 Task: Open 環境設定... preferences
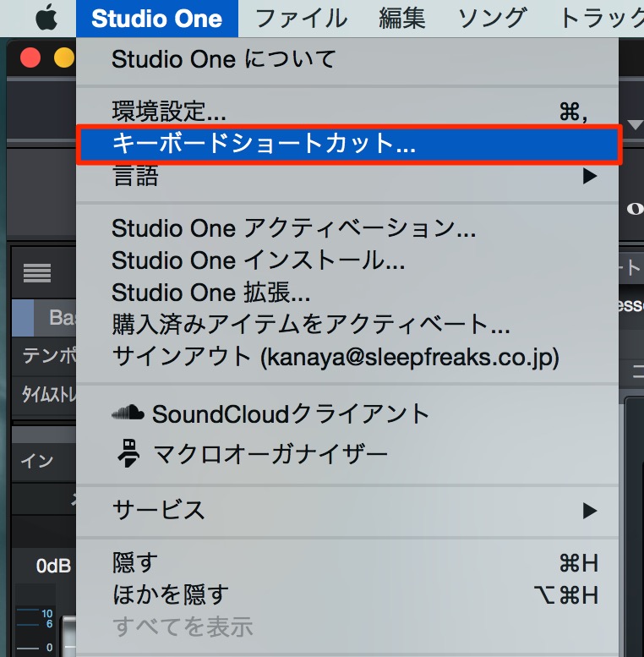[347, 112]
